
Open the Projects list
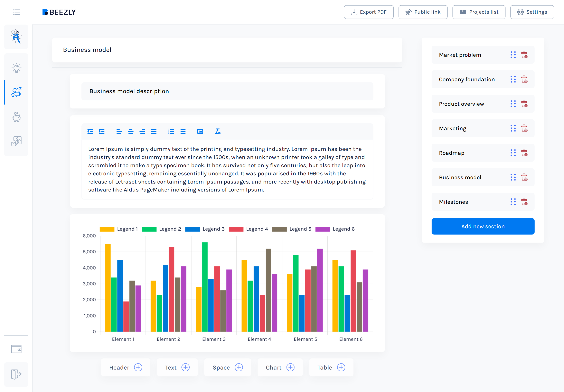point(479,12)
